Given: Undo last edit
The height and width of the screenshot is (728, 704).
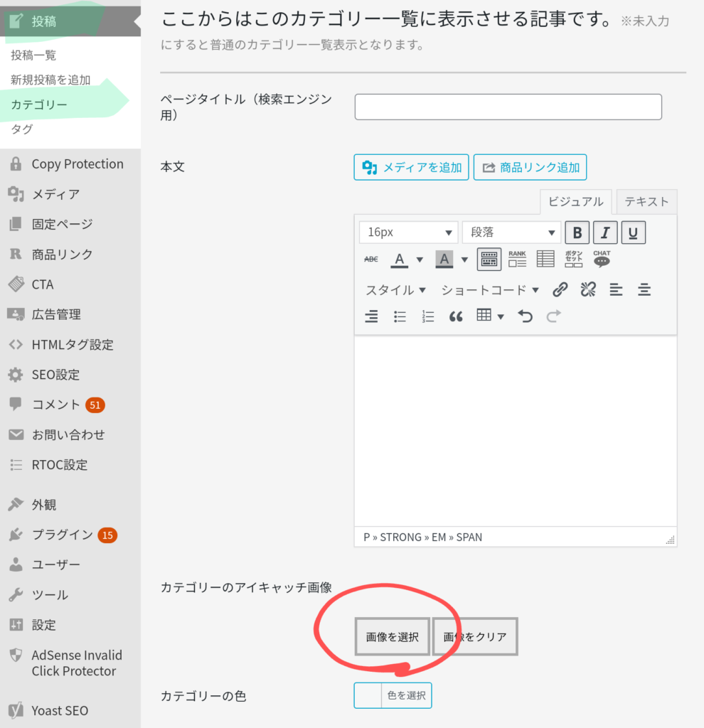Looking at the screenshot, I should (526, 316).
